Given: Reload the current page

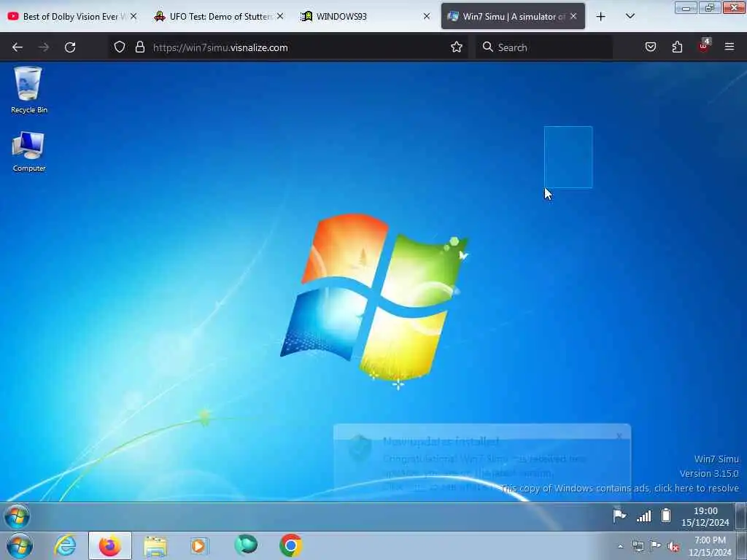Looking at the screenshot, I should (x=70, y=47).
